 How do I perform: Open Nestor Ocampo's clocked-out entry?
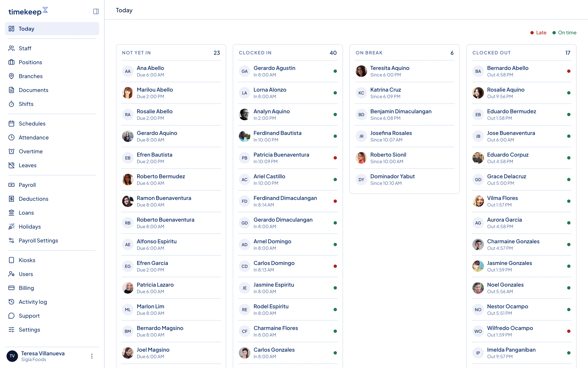521,309
